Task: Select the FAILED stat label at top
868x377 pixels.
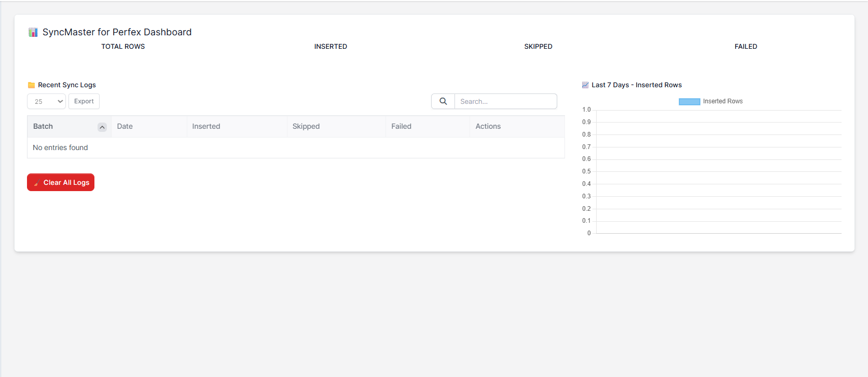Action: pos(746,47)
